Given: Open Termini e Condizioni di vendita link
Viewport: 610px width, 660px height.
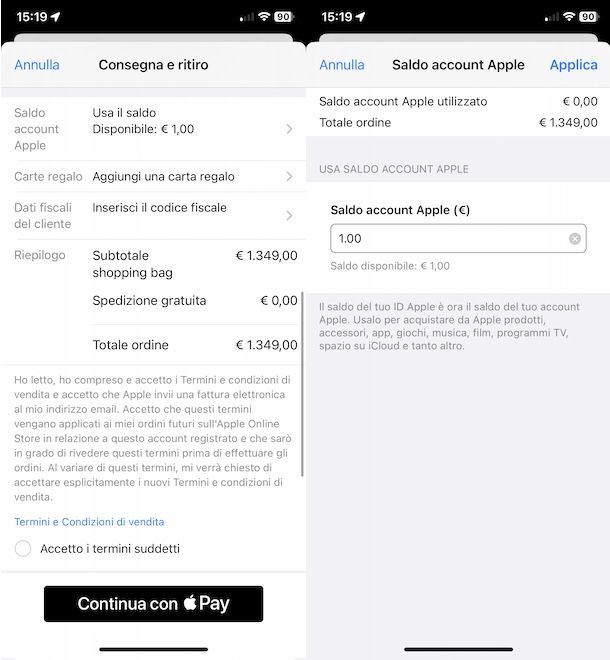Looking at the screenshot, I should [89, 522].
